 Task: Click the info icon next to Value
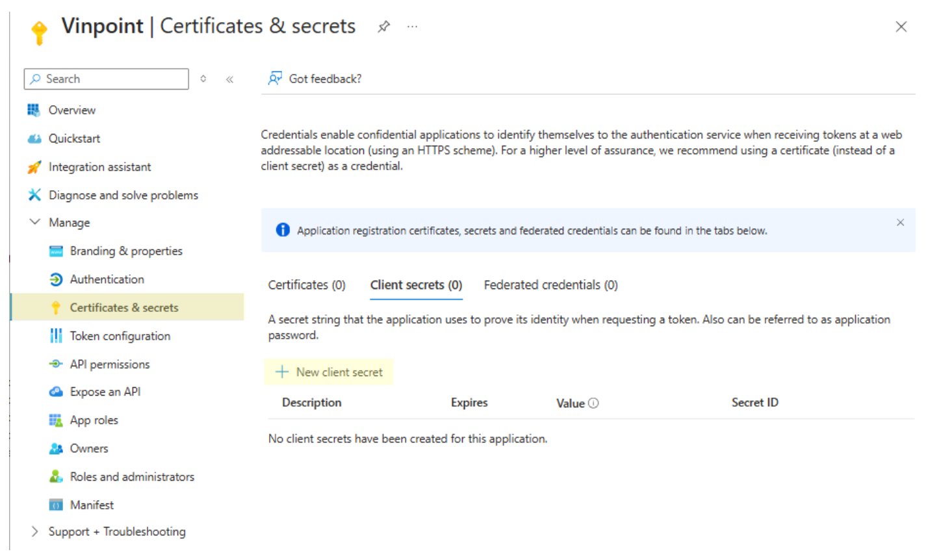pyautogui.click(x=593, y=403)
